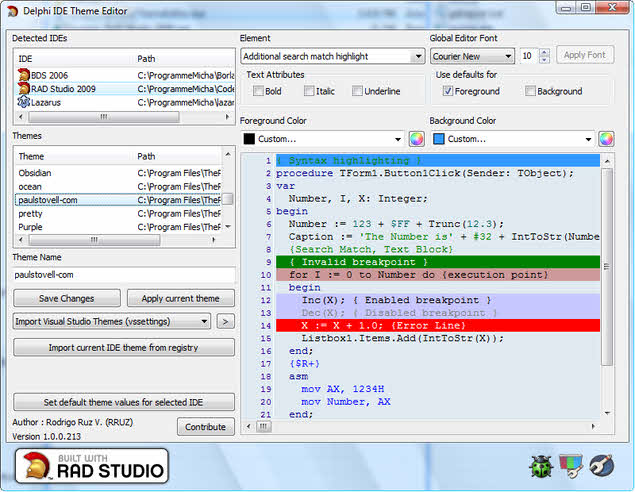635x492 pixels.
Task: Click the Apply Font button
Action: pyautogui.click(x=585, y=55)
